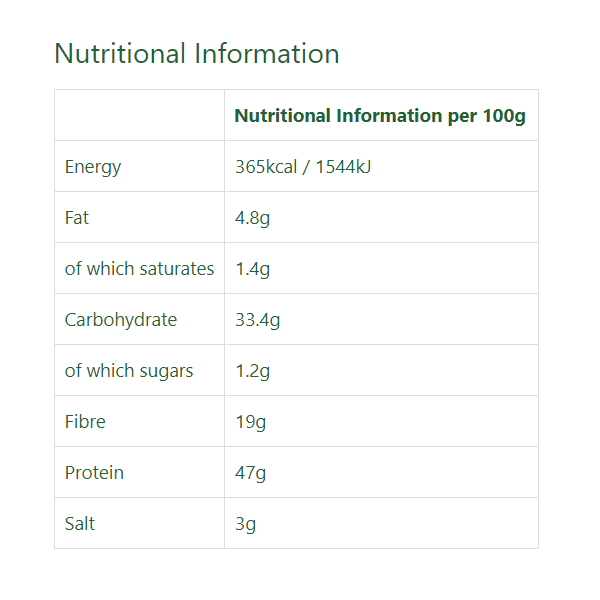Click the Energy row label
This screenshot has width=600, height=600.
93,167
